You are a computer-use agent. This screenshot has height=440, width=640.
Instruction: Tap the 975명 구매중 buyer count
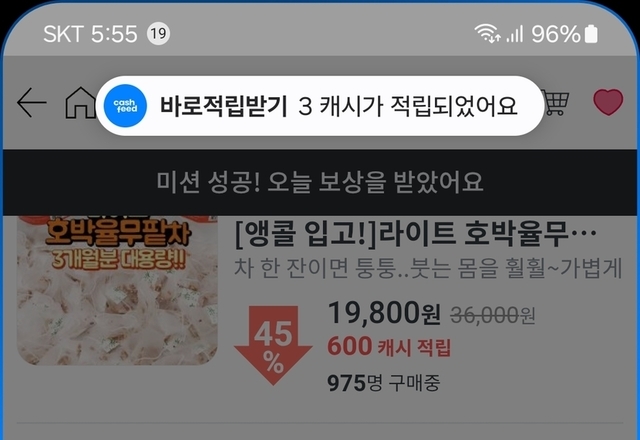click(383, 383)
